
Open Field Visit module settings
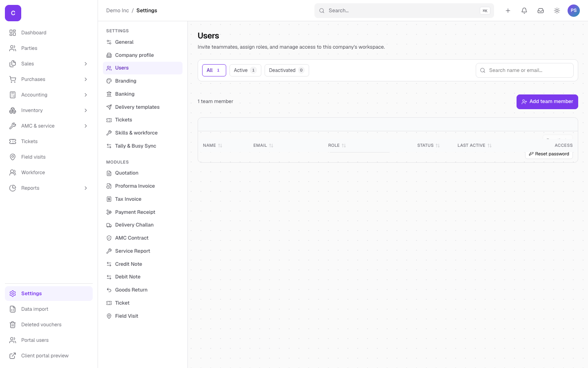coord(143,316)
